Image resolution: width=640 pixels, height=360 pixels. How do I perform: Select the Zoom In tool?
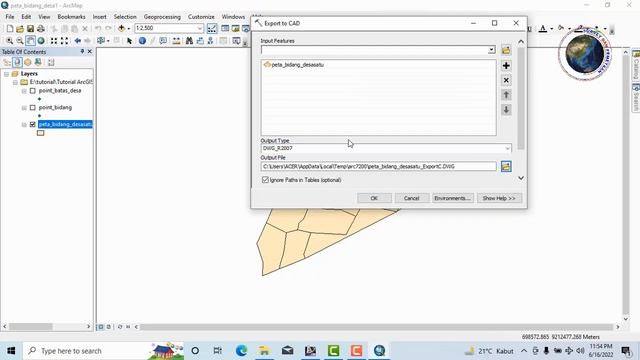(x=9, y=41)
